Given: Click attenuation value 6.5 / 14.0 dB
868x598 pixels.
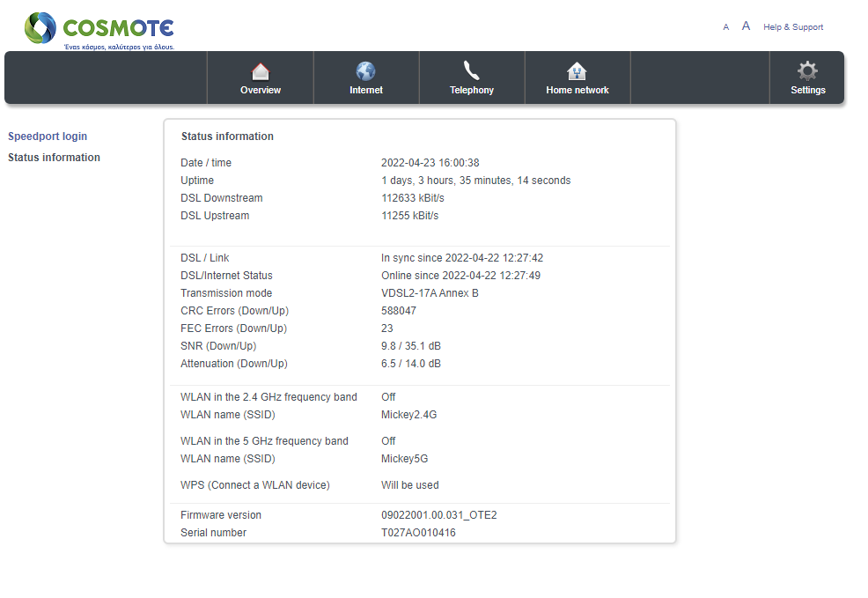Looking at the screenshot, I should coord(411,364).
